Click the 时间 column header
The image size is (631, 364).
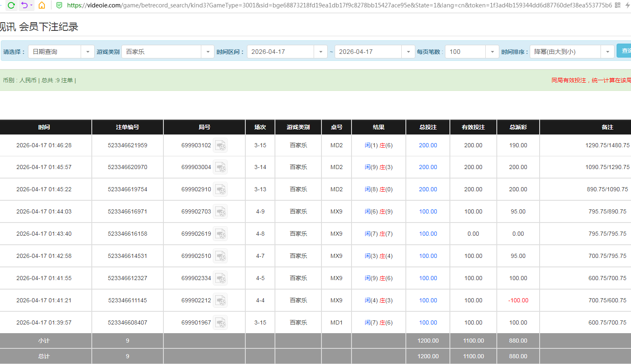[44, 128]
